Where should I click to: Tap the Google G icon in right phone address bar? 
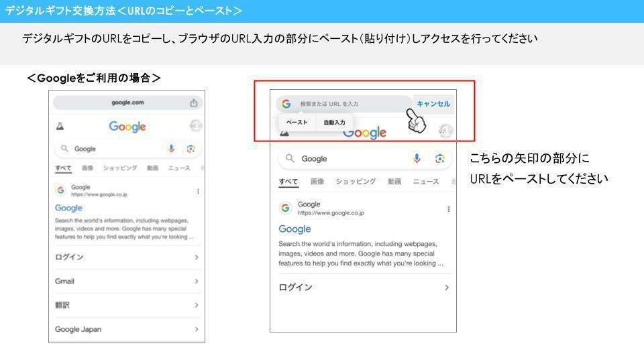point(286,104)
